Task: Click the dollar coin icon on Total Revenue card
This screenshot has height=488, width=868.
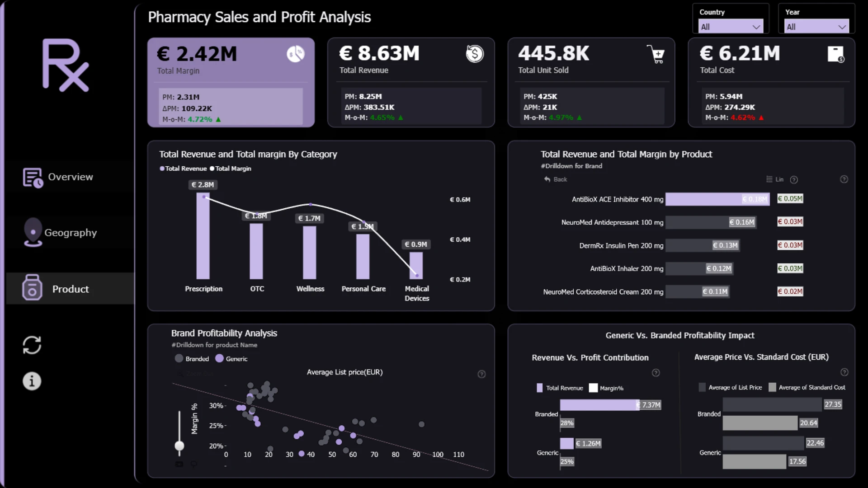Action: [x=475, y=54]
